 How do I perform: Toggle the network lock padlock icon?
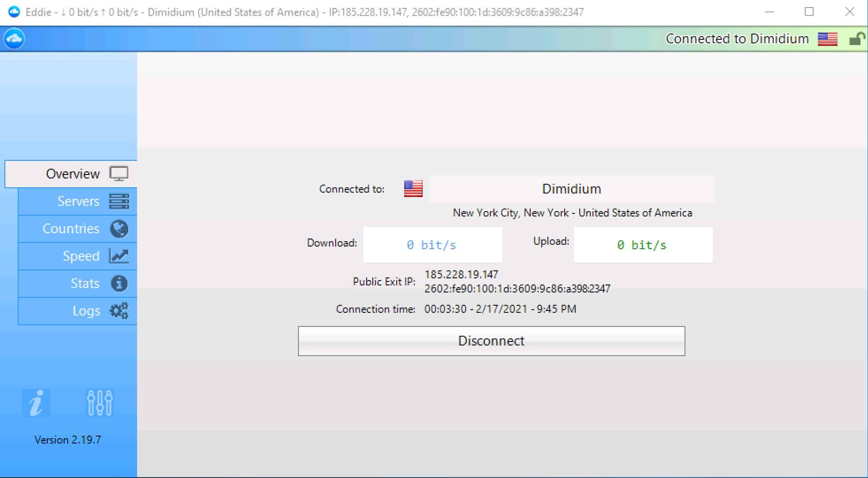point(857,39)
